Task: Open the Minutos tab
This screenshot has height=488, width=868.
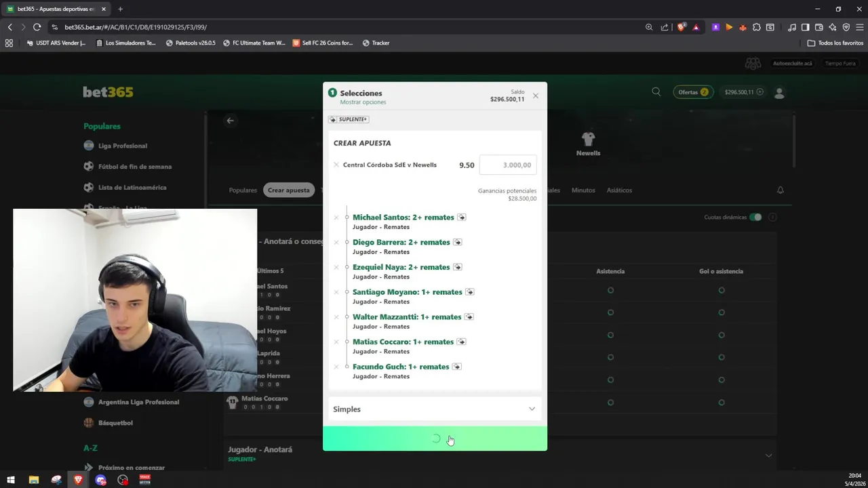Action: 583,190
